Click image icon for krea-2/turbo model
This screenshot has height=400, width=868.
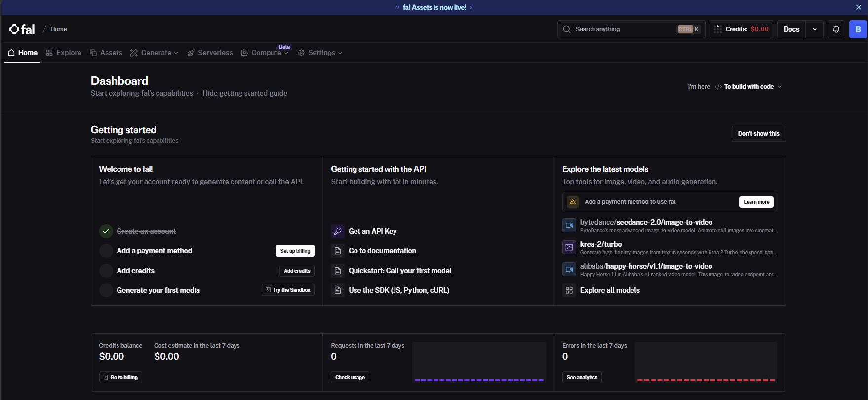569,247
